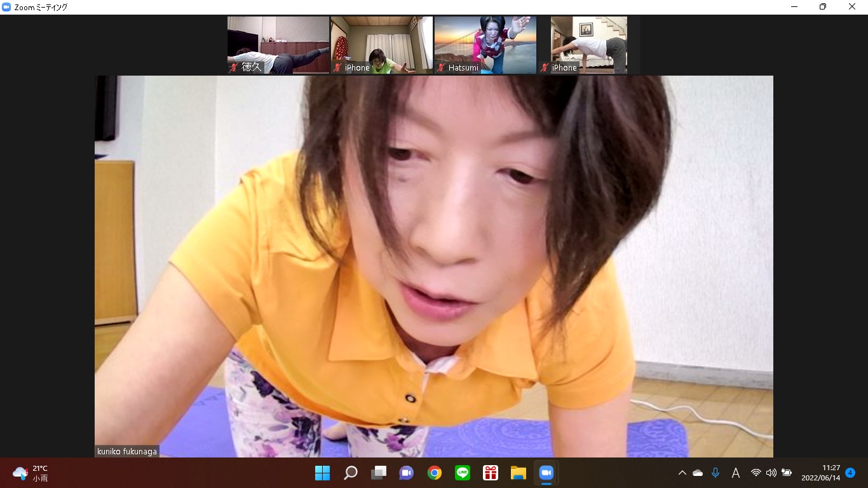This screenshot has height=488, width=868.
Task: Open the notification center badge 4
Action: pyautogui.click(x=850, y=473)
